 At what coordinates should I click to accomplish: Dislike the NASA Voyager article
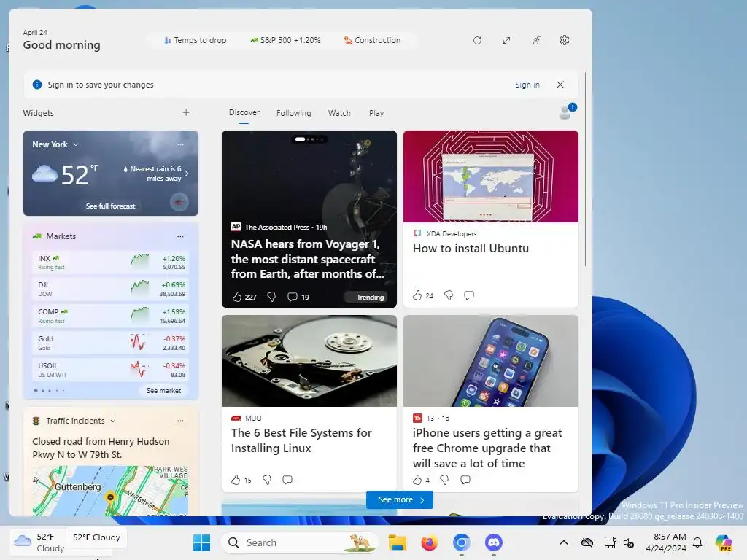pyautogui.click(x=271, y=297)
